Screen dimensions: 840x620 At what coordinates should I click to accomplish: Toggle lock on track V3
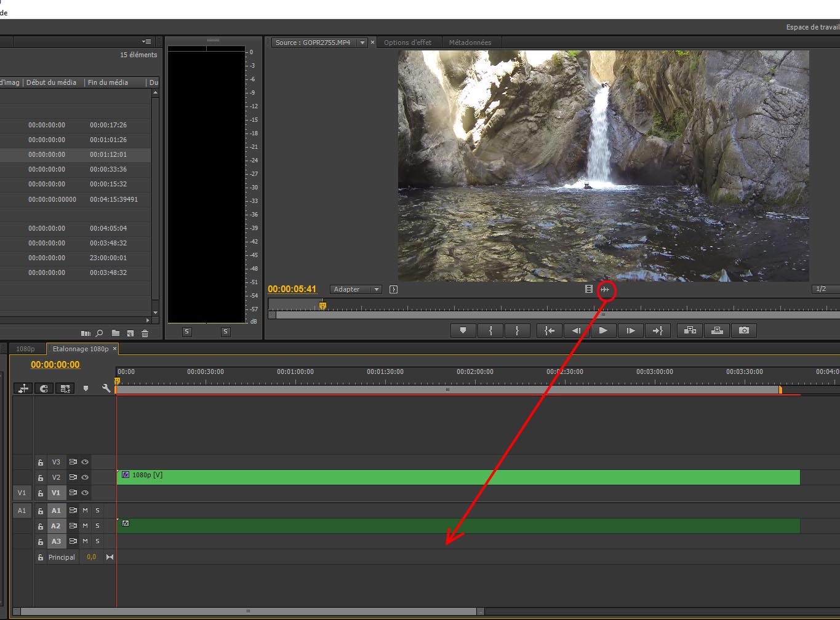tap(41, 462)
